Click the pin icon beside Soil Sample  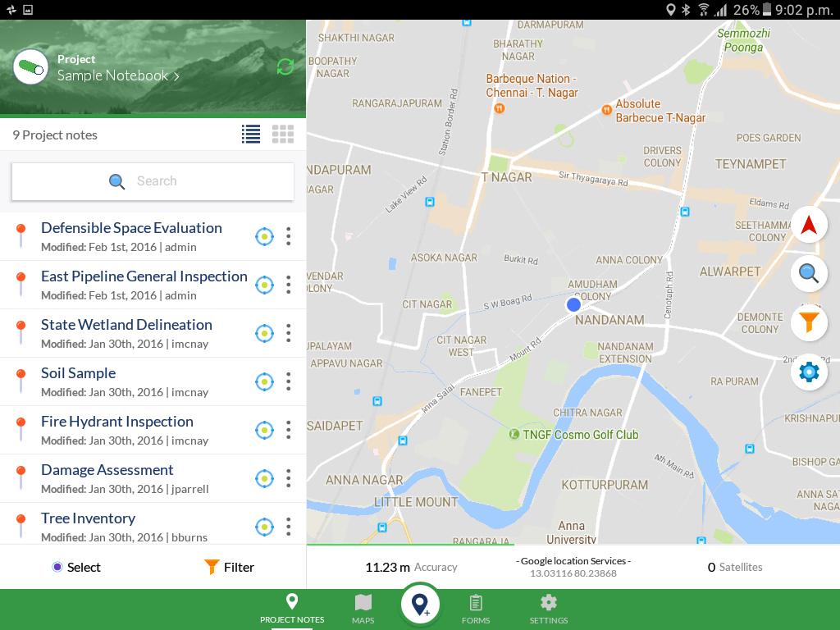[21, 381]
